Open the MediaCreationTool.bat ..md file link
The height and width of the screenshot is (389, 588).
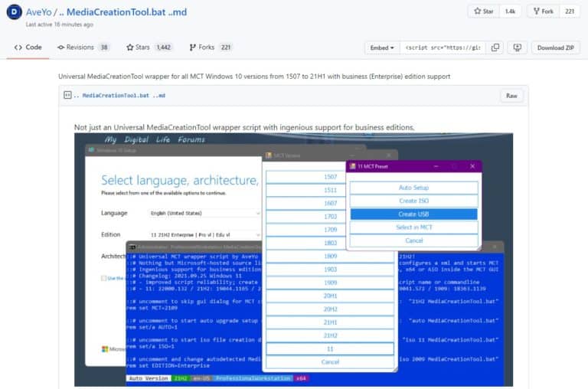coord(119,96)
